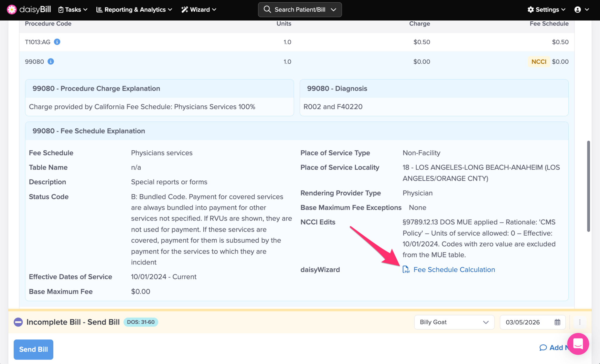This screenshot has width=600, height=364.
Task: Open the Settings dropdown
Action: (x=546, y=10)
